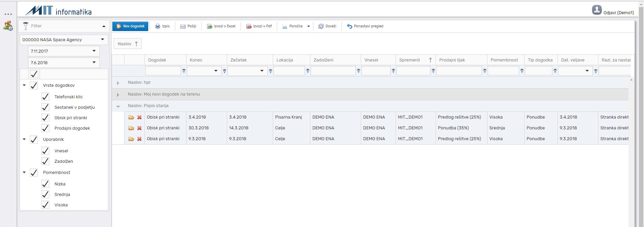Open the NASA Space Agency client dropdown
Viewport: 644px width, 227px height.
pos(103,40)
